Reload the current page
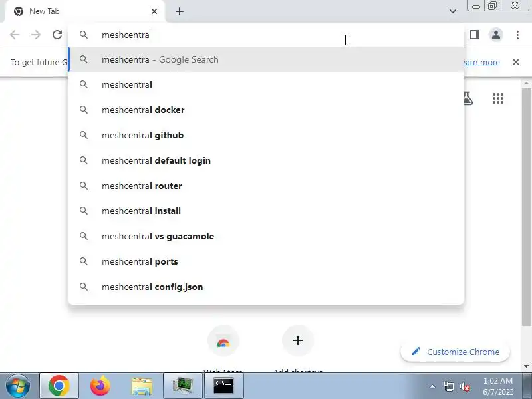The image size is (532, 399). [x=57, y=35]
